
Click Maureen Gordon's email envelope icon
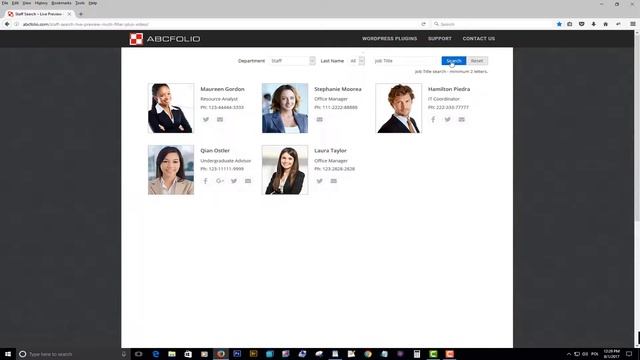click(220, 120)
